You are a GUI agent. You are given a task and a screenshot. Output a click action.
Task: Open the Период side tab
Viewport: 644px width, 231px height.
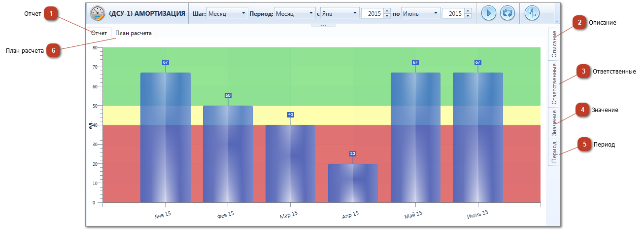(x=554, y=152)
